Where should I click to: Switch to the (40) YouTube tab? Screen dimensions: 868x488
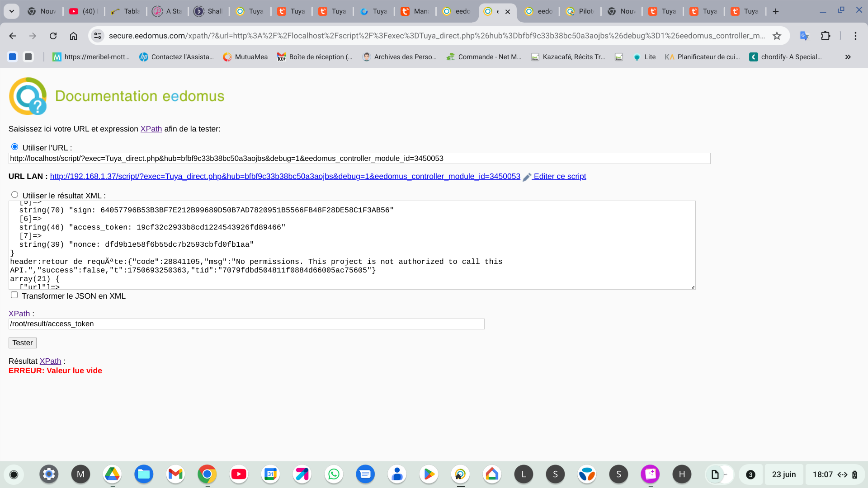click(83, 11)
